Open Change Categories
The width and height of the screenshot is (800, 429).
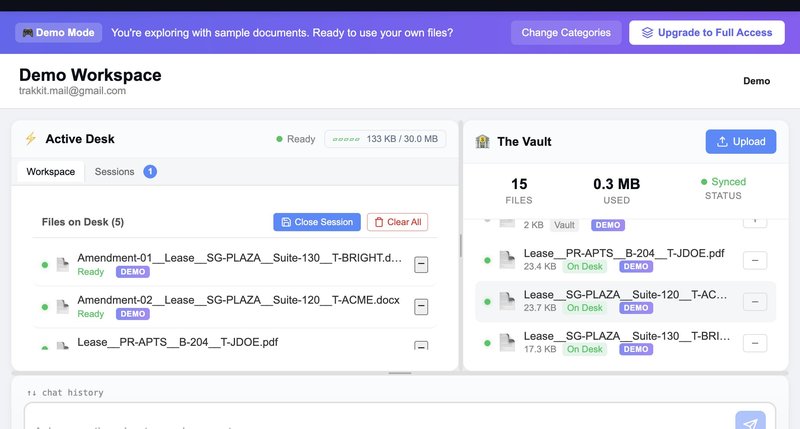[566, 33]
